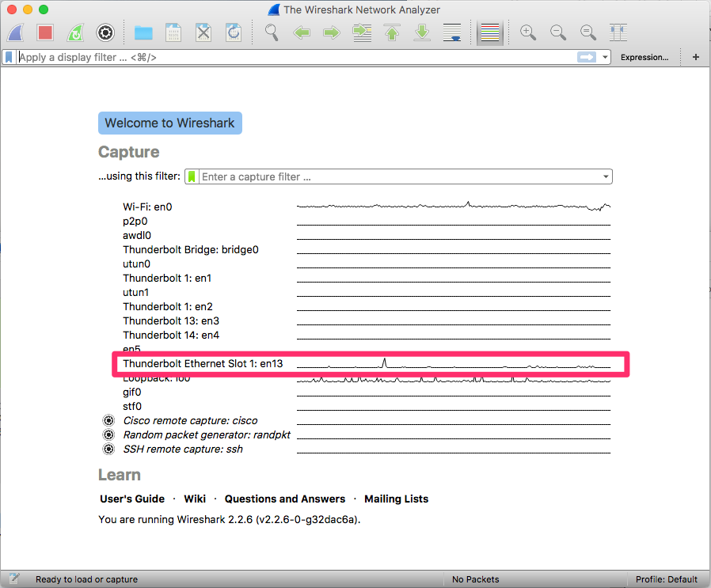
Task: Go back in packet history arrow
Action: [302, 32]
